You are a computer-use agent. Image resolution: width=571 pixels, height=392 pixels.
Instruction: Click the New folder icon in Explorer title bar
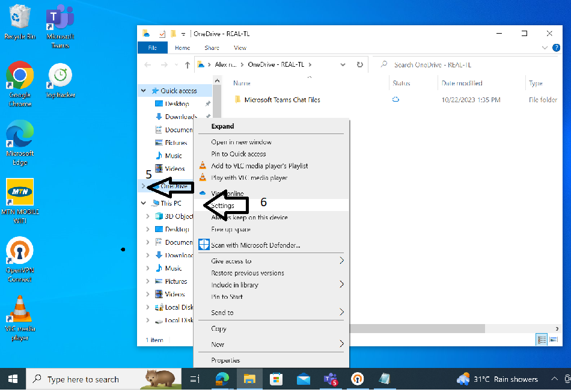click(x=173, y=34)
